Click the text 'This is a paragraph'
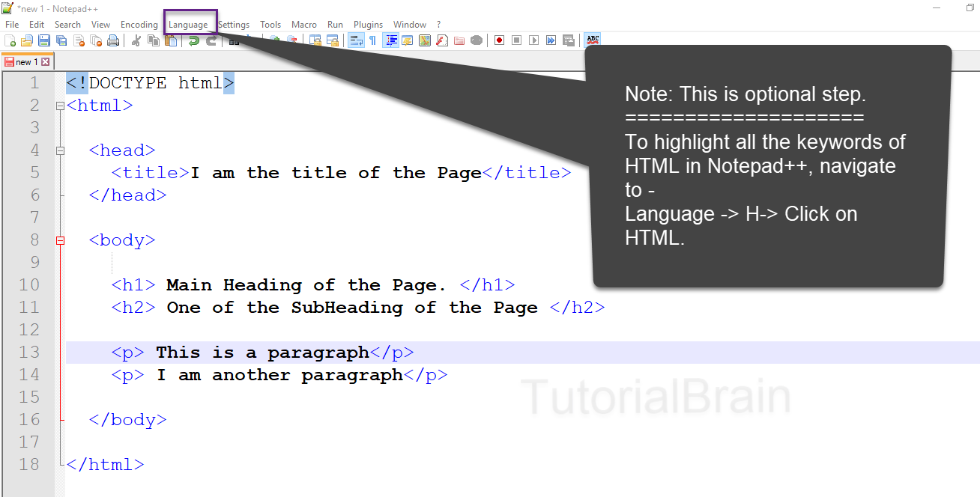Viewport: 980px width, 497px height. click(x=262, y=353)
